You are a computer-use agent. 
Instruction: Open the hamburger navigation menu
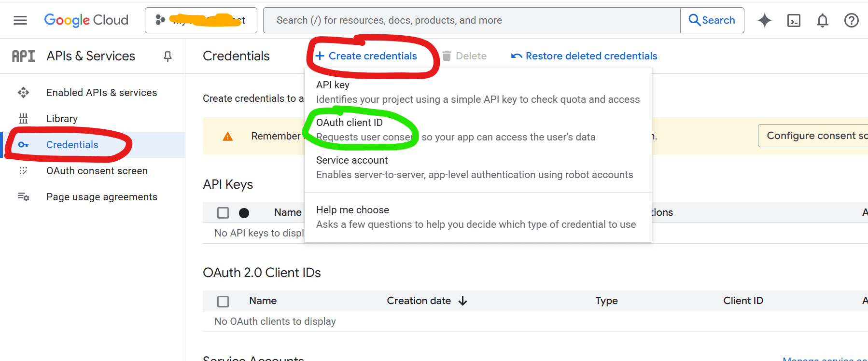(x=20, y=20)
